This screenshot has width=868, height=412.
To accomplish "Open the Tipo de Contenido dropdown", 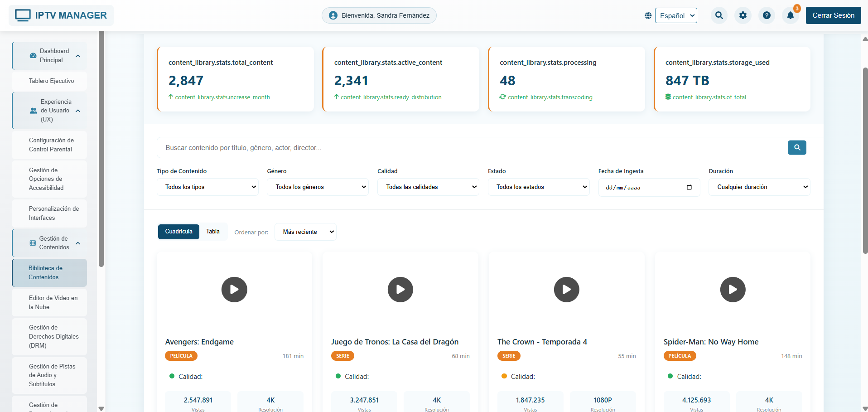I will pos(207,187).
